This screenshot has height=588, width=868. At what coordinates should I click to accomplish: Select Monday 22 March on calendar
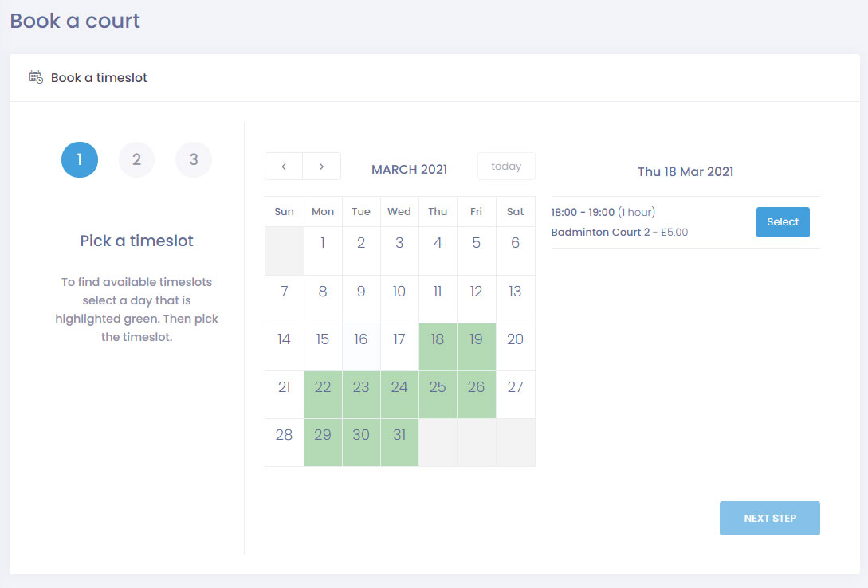click(323, 394)
